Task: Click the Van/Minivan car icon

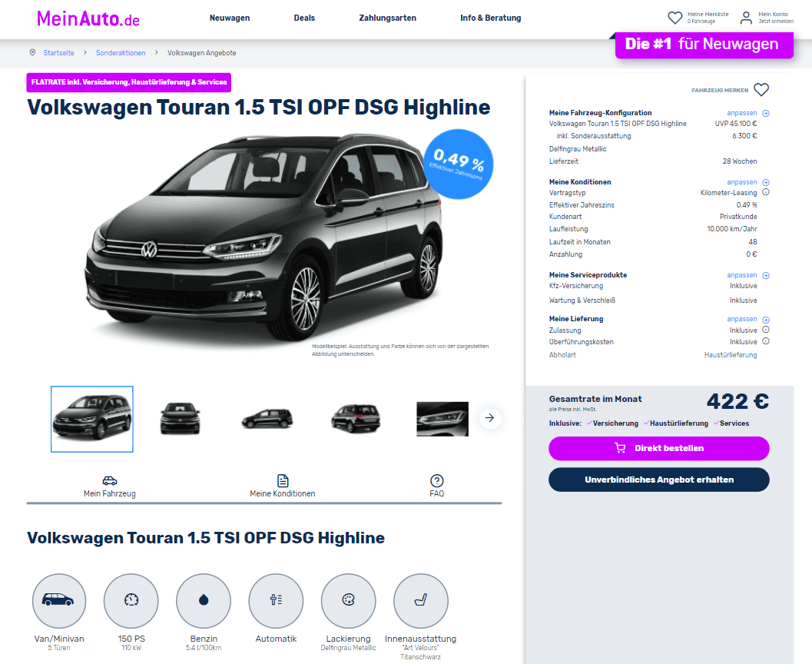Action: coord(59,600)
